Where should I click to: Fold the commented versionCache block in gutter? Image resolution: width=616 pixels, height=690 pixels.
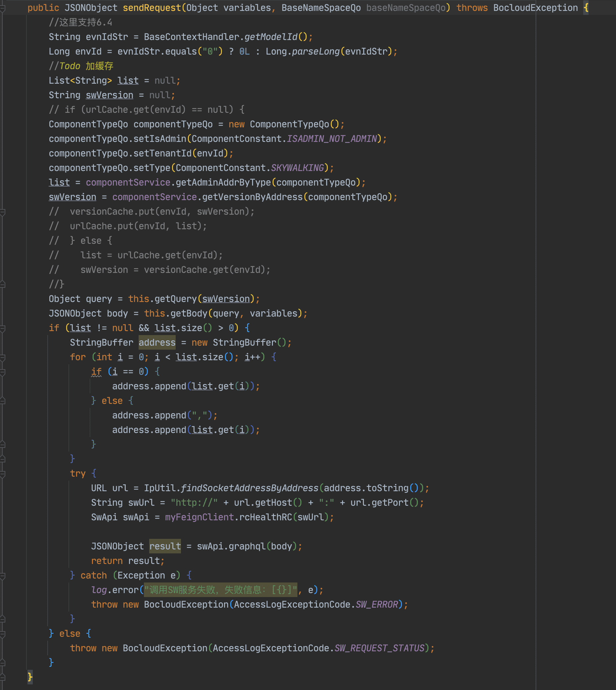tap(2, 212)
